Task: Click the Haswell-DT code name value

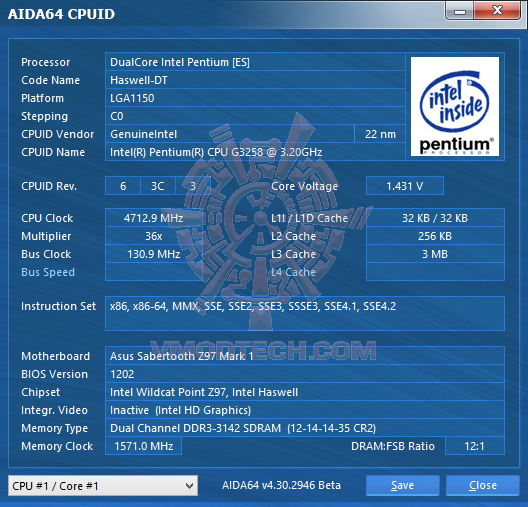Action: pos(255,80)
